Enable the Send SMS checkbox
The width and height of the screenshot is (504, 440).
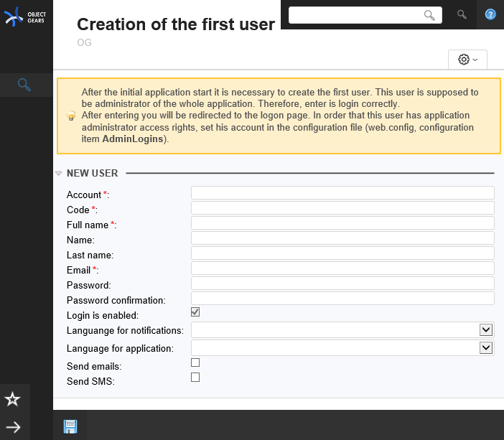click(195, 377)
